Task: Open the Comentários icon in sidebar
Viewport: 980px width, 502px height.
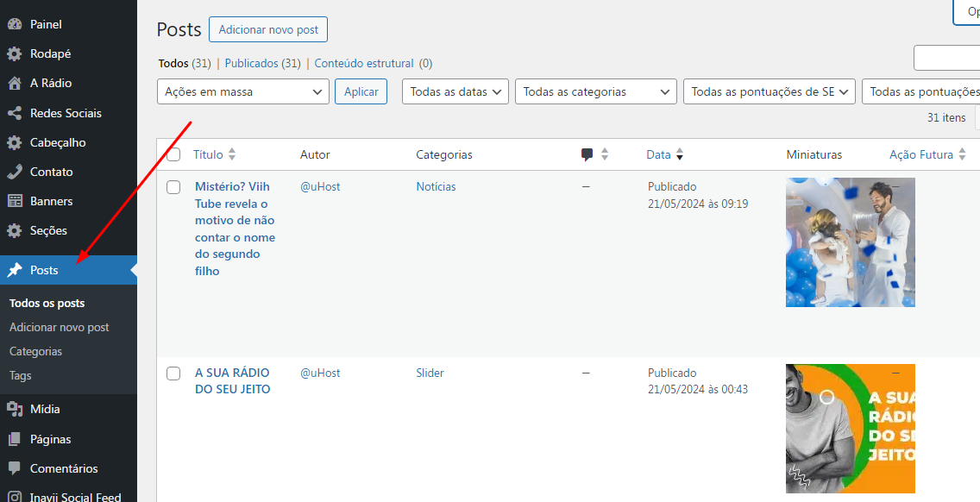Action: coord(16,468)
